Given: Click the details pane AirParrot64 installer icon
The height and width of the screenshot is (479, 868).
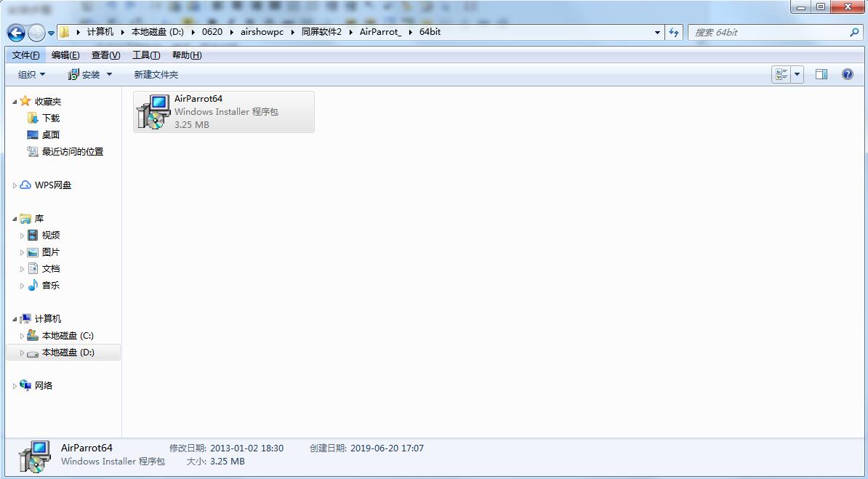Looking at the screenshot, I should 34,456.
